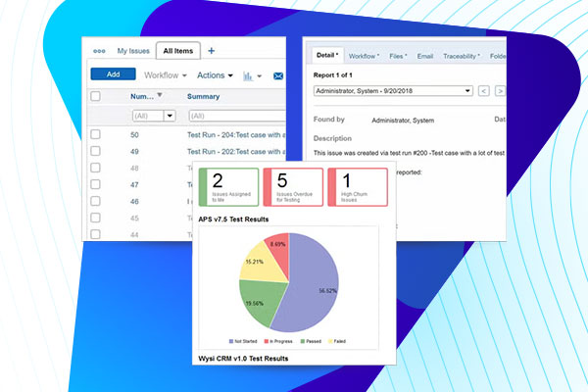The width and height of the screenshot is (588, 392).
Task: Go to previous report with left arrow
Action: point(482,91)
